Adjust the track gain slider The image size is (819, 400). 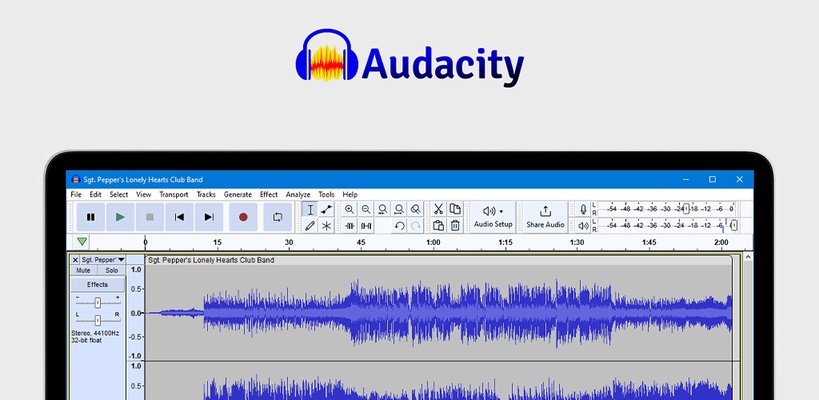coord(98,302)
